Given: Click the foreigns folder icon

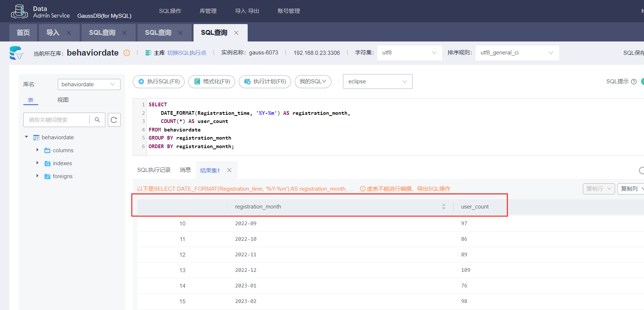Looking at the screenshot, I should tap(47, 176).
